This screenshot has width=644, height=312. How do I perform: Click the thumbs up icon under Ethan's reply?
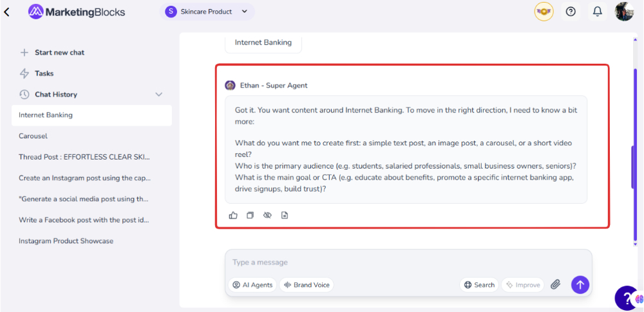233,215
